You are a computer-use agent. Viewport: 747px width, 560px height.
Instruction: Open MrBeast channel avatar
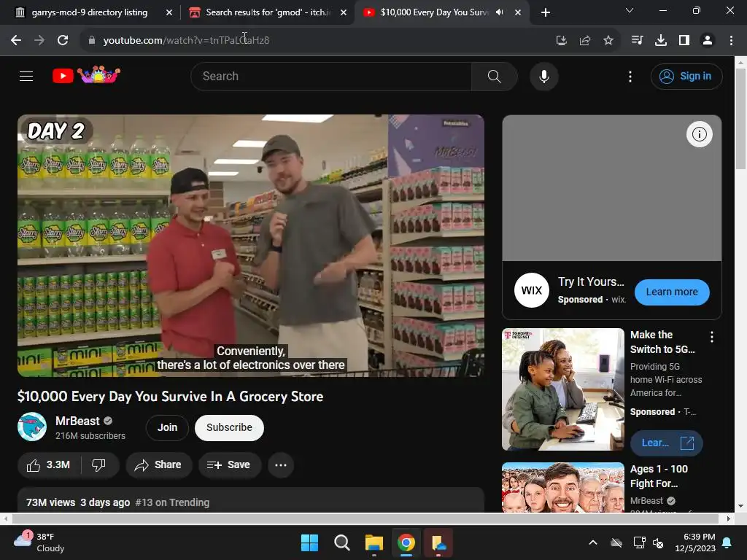(32, 427)
